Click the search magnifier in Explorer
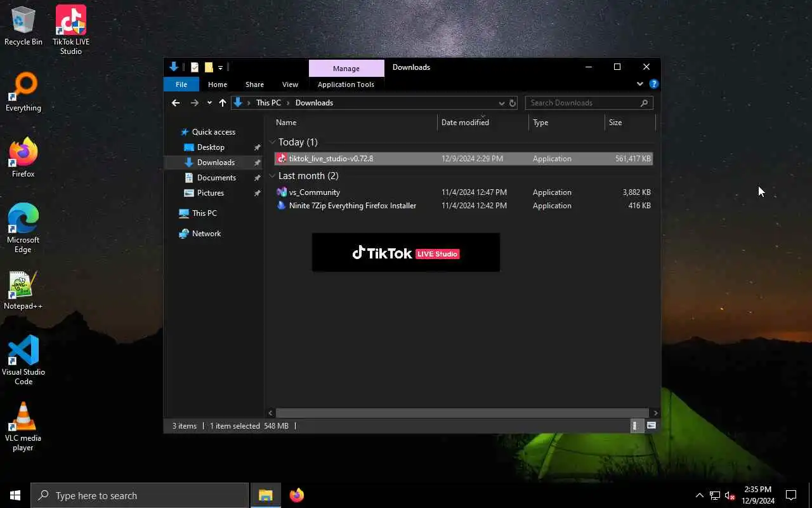 point(644,103)
